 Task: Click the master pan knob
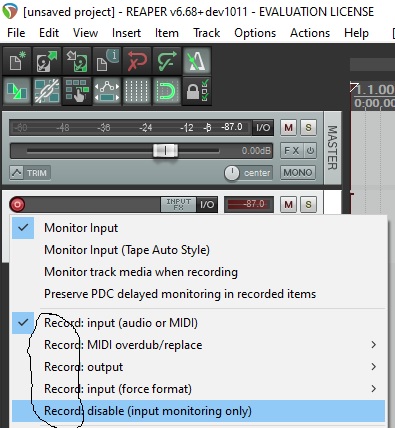(x=232, y=173)
